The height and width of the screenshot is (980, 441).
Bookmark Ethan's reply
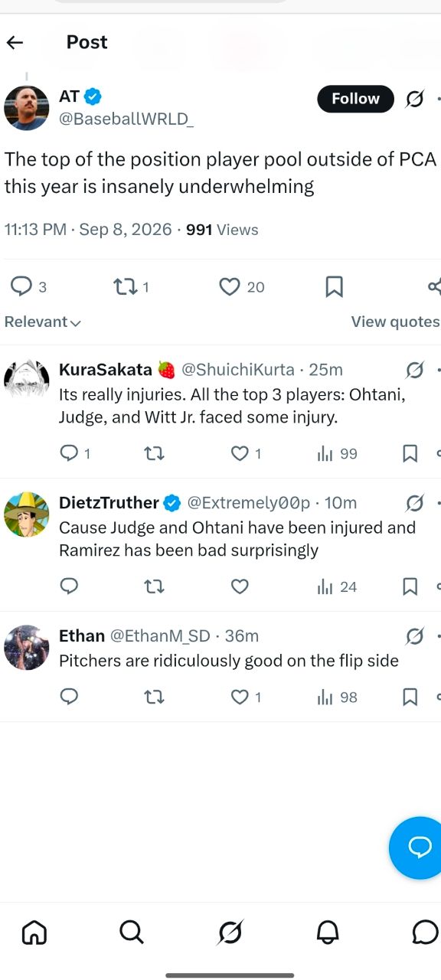tap(410, 697)
